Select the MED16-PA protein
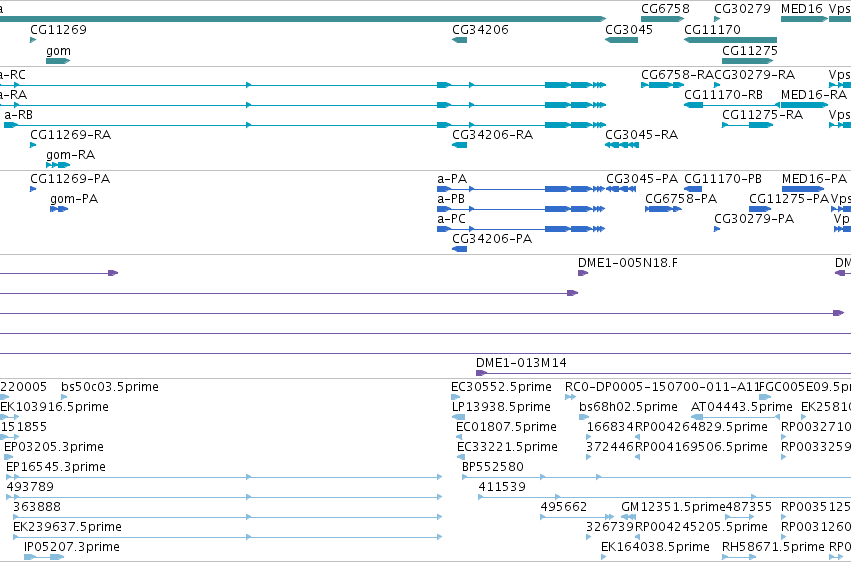Image resolution: width=851 pixels, height=562 pixels. [803, 189]
